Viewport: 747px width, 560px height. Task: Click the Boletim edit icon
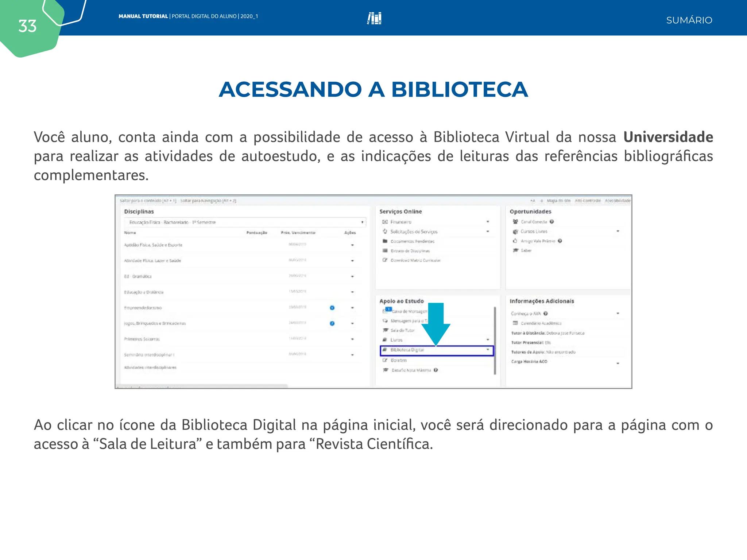[x=385, y=360]
